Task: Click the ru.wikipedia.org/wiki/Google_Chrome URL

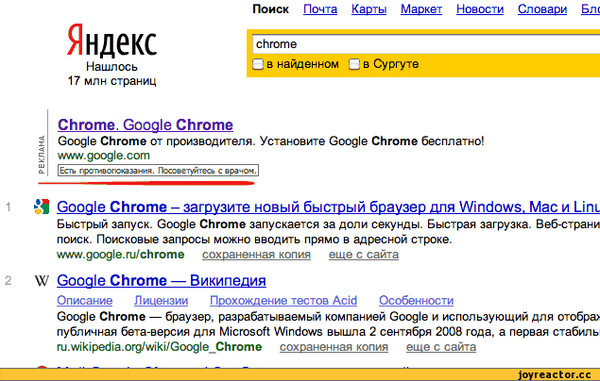Action: coord(159,347)
